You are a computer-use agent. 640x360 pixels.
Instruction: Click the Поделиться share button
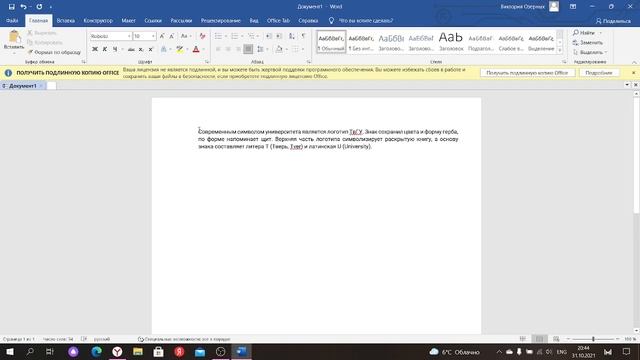613,20
